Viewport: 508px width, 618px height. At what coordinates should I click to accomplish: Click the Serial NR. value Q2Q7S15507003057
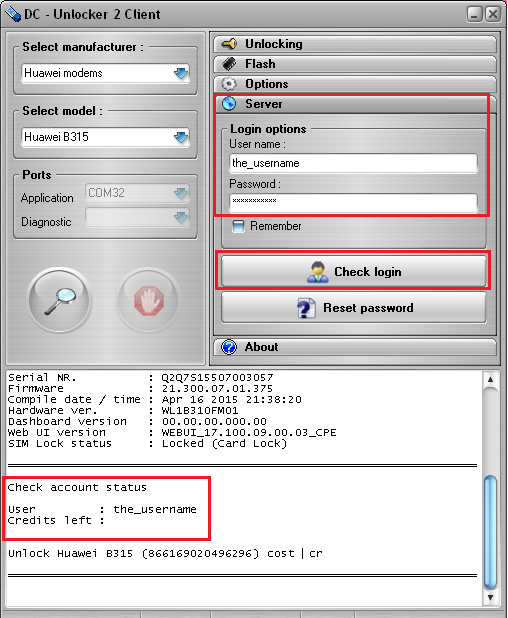coord(217,378)
